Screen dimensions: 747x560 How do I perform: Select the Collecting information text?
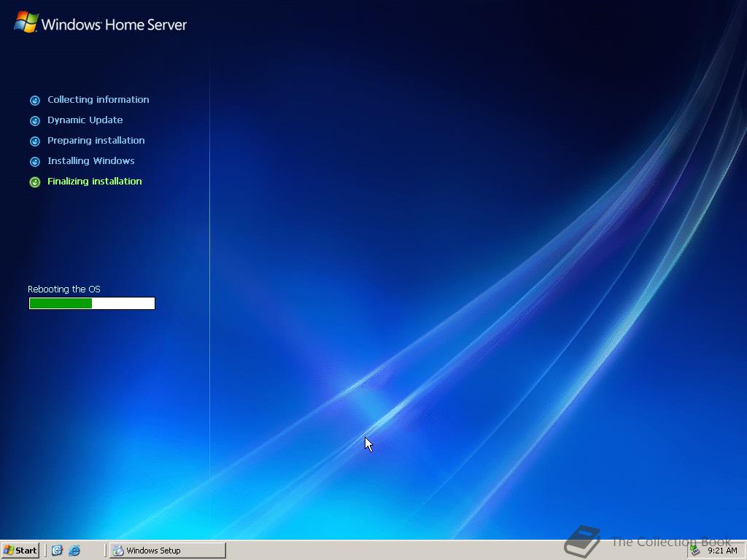pos(98,99)
